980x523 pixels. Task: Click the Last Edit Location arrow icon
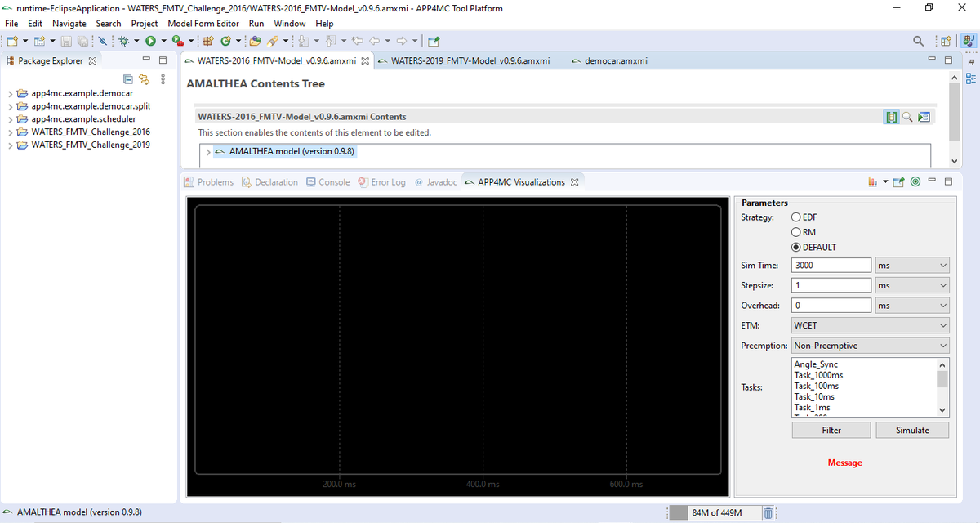click(x=358, y=41)
